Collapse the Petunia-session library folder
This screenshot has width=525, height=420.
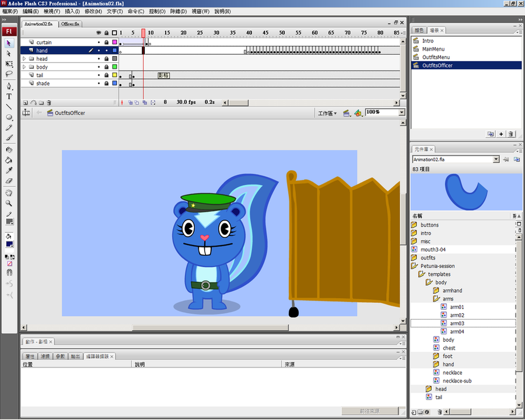point(415,266)
